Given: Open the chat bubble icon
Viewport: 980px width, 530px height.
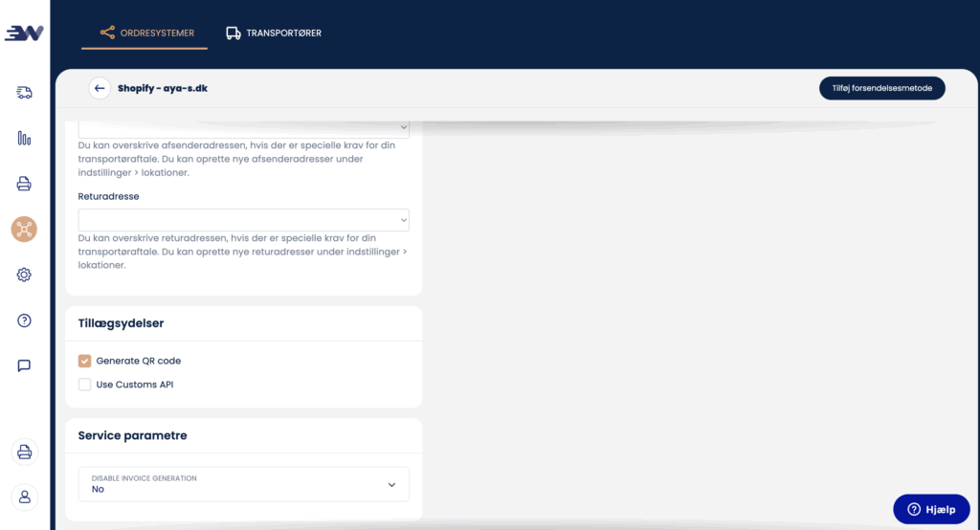Looking at the screenshot, I should [24, 365].
